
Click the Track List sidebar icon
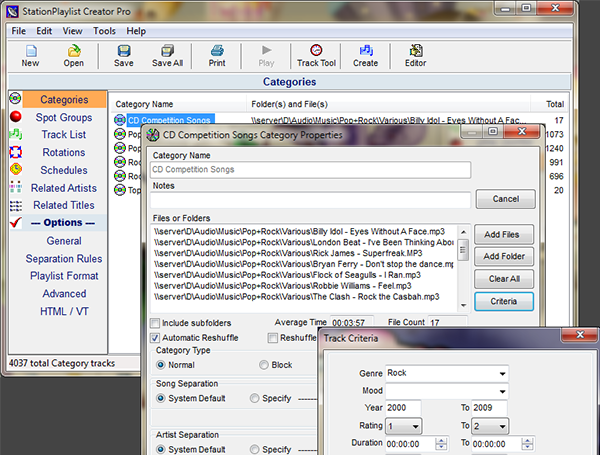pos(15,134)
